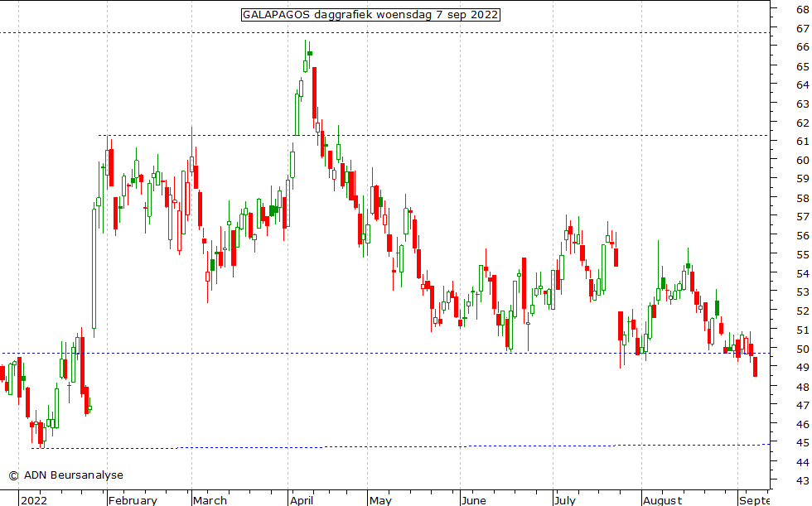The image size is (812, 506).
Task: Click price level 62 on y-axis
Action: pos(803,123)
